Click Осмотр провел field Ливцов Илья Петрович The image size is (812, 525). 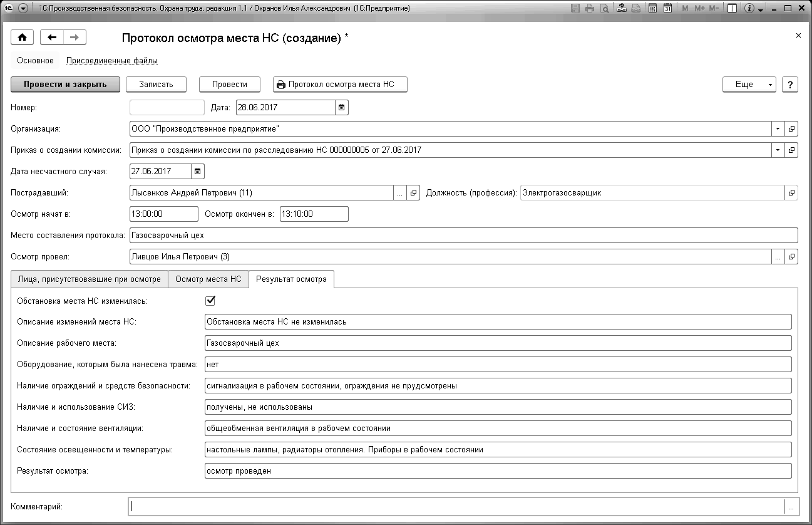(451, 256)
